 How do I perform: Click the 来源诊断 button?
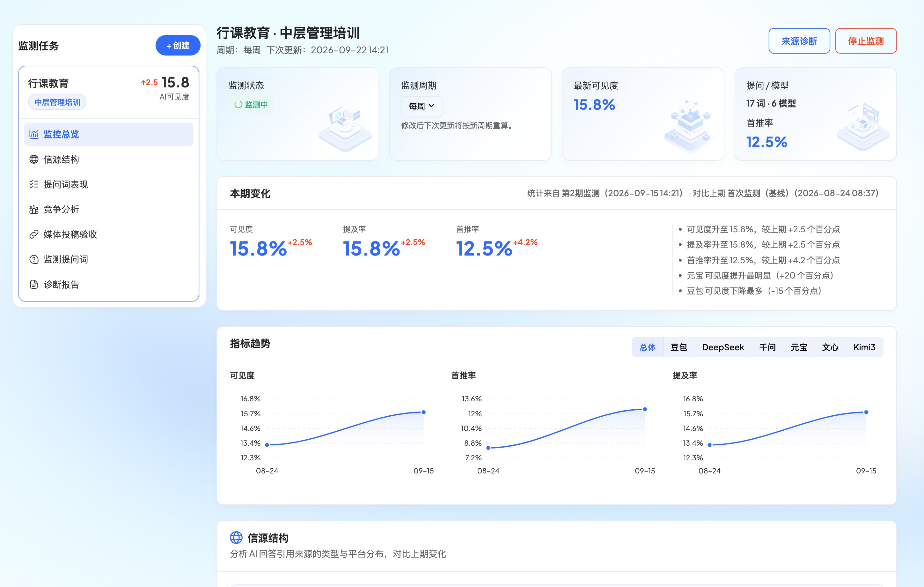(799, 41)
